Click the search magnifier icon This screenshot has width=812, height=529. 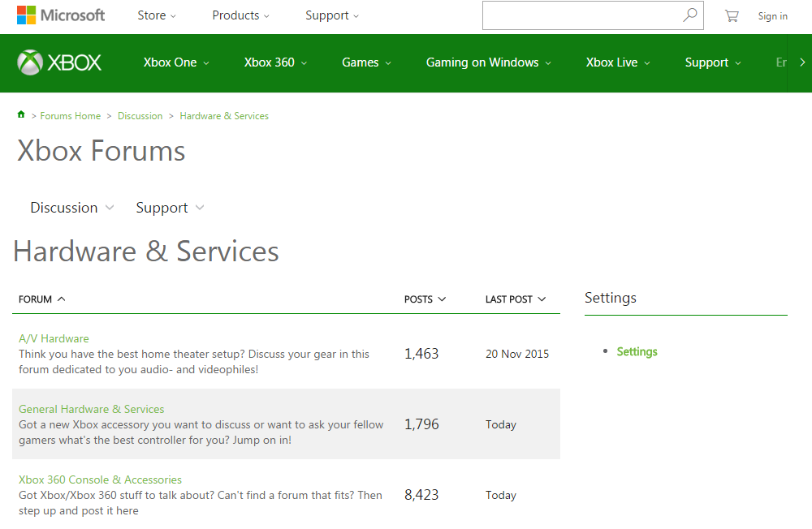pos(689,15)
